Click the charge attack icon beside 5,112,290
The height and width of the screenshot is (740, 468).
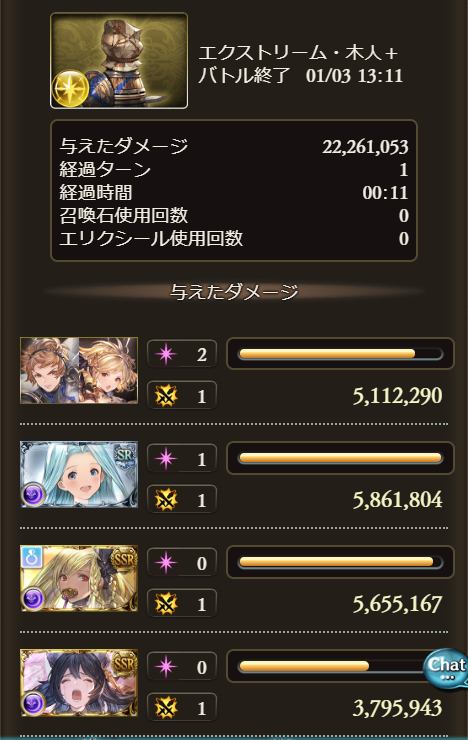click(166, 395)
